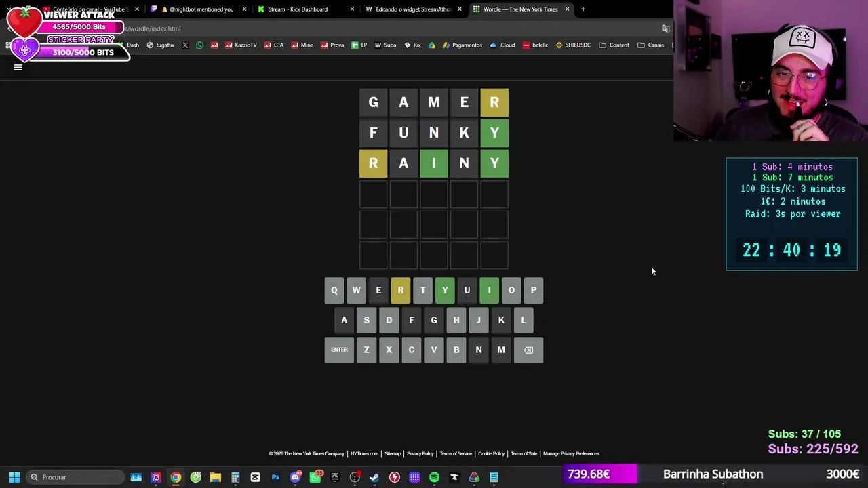Open OBS Studio from the taskbar
This screenshot has height=488, width=868.
tap(355, 477)
